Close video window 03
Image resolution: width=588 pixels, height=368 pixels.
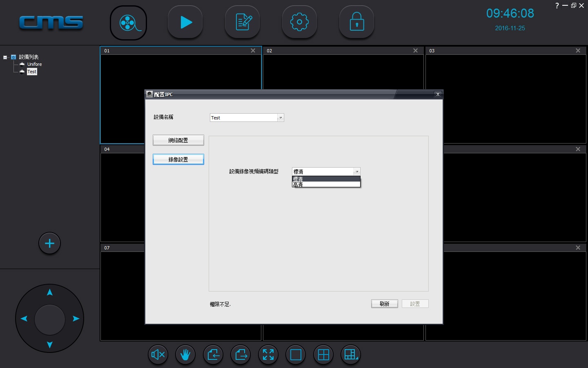click(578, 51)
